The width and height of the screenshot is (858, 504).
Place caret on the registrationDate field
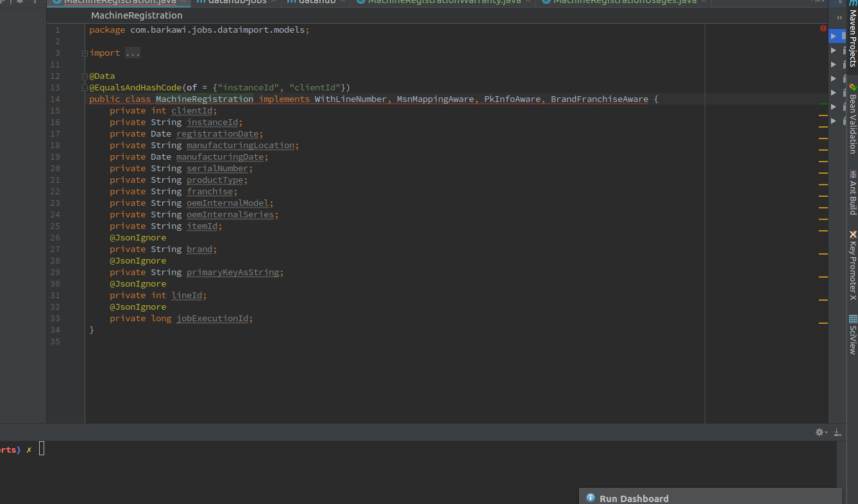pos(217,134)
